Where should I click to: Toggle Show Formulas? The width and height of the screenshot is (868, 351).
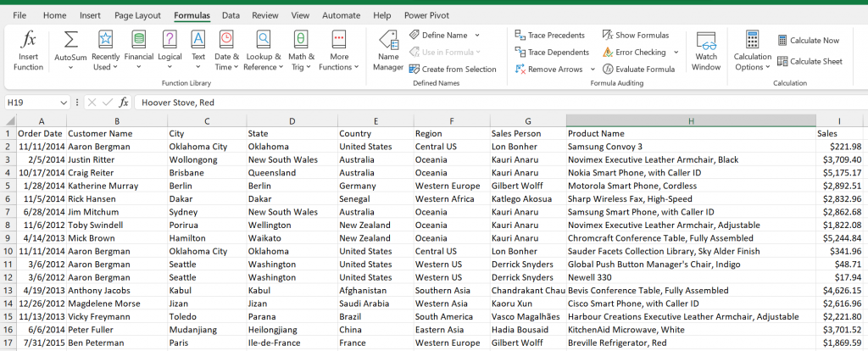(636, 35)
